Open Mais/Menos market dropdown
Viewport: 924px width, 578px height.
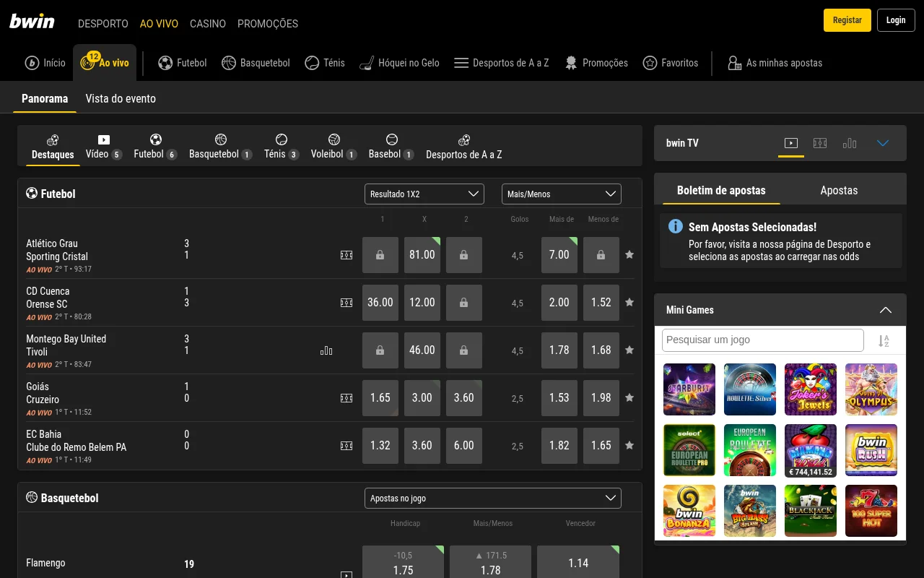click(x=562, y=194)
